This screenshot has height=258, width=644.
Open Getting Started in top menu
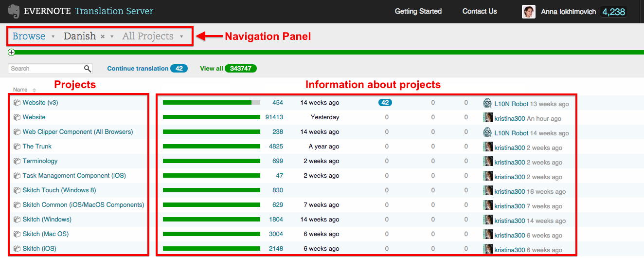coord(418,11)
